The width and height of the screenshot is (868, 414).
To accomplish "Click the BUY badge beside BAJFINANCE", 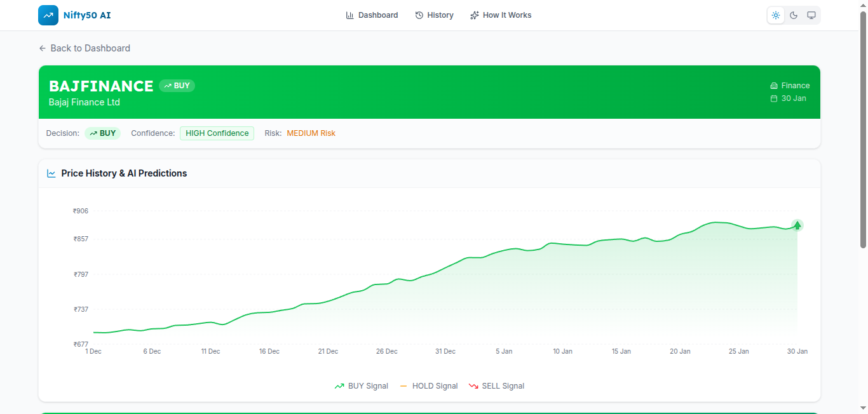I will click(x=177, y=86).
